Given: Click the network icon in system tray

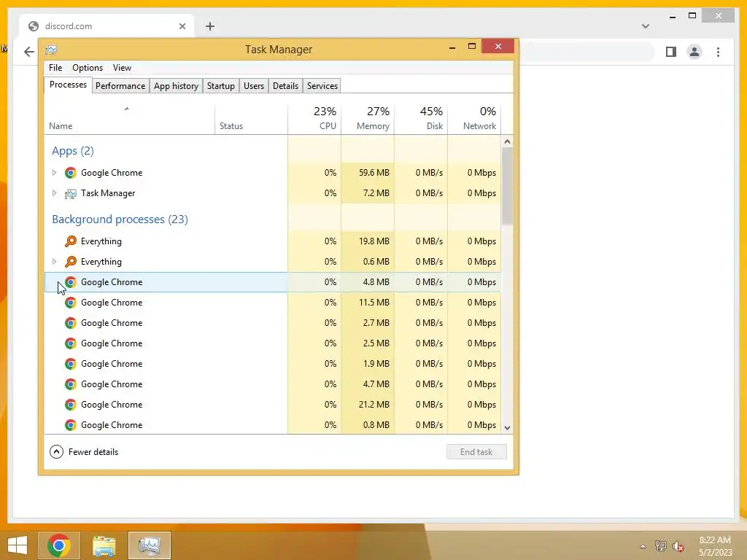Looking at the screenshot, I should [661, 546].
